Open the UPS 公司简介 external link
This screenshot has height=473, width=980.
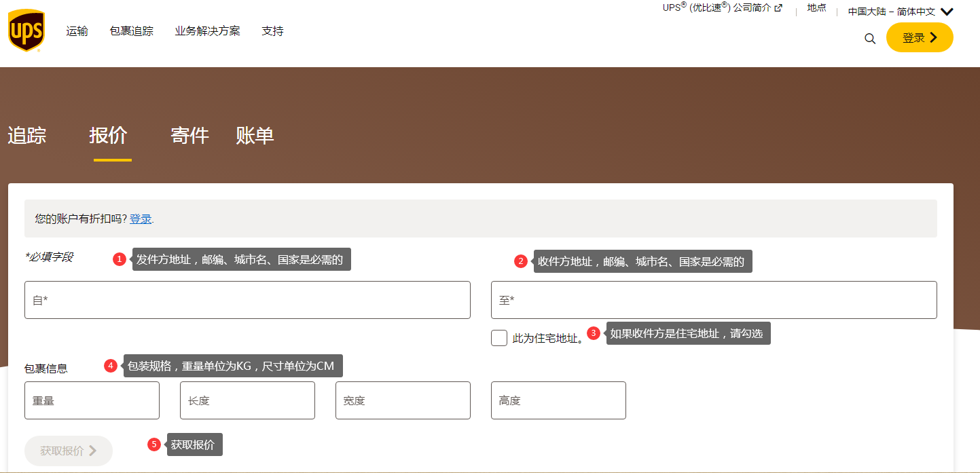coord(722,8)
